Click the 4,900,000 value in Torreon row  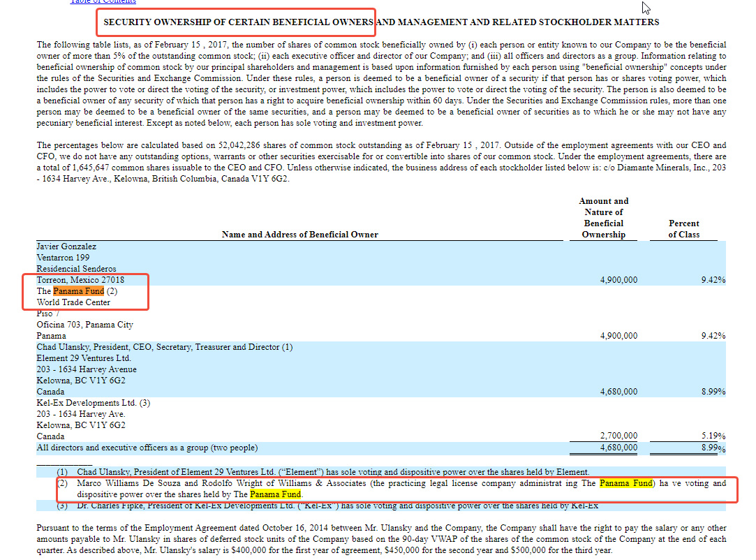tap(618, 280)
